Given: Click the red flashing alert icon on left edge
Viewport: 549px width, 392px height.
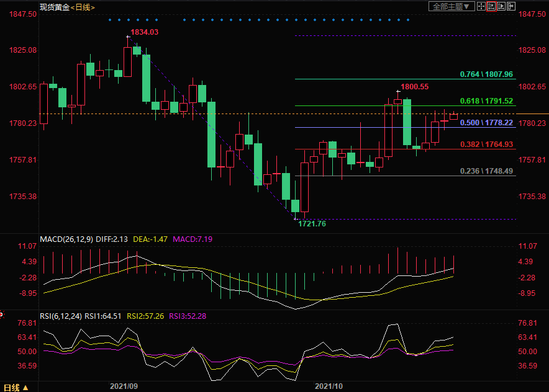Looking at the screenshot, I should pos(2,315).
